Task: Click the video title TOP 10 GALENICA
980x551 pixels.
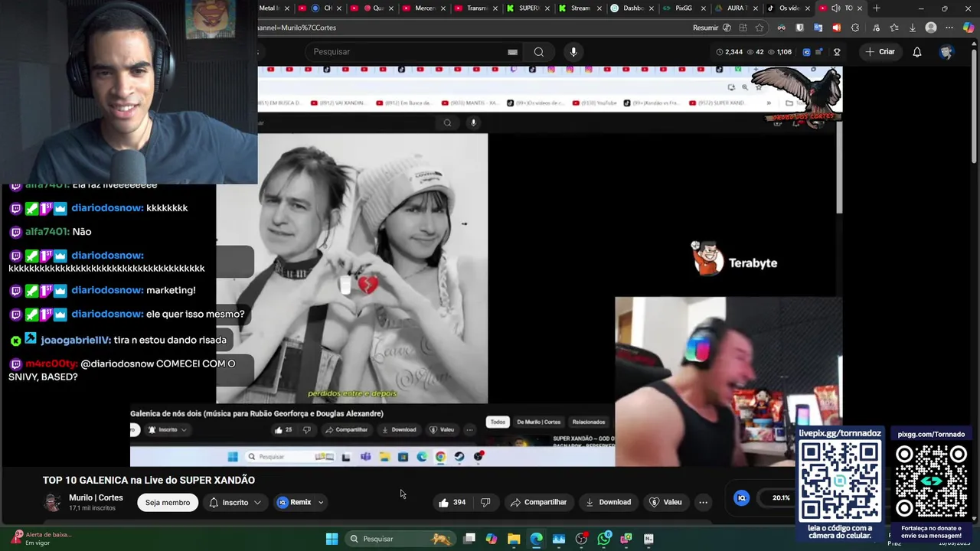Action: pyautogui.click(x=149, y=480)
